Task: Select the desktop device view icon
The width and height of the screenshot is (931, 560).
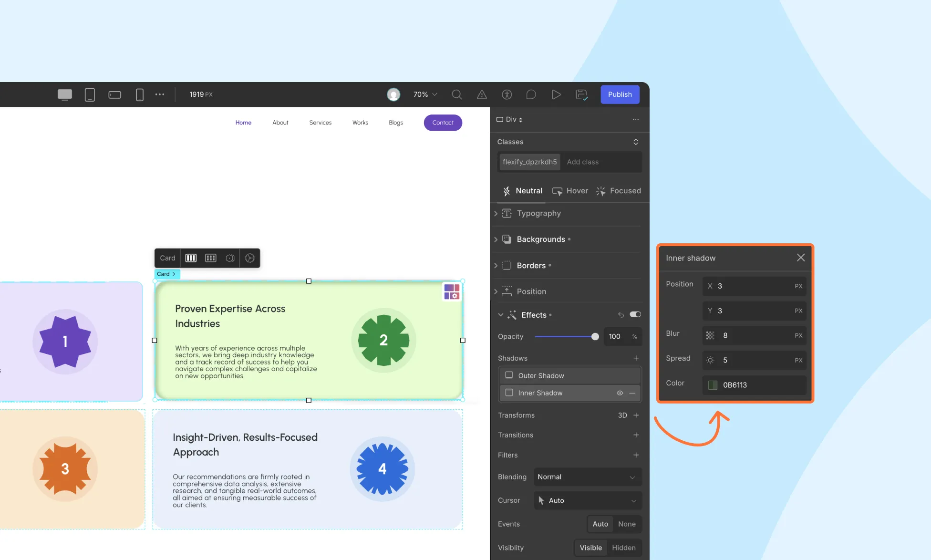Action: (65, 94)
